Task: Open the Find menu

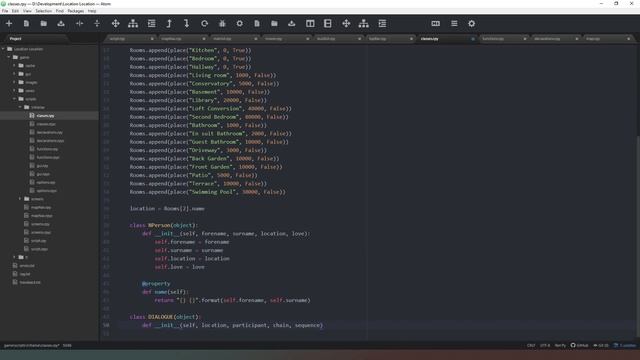Action: pos(60,11)
